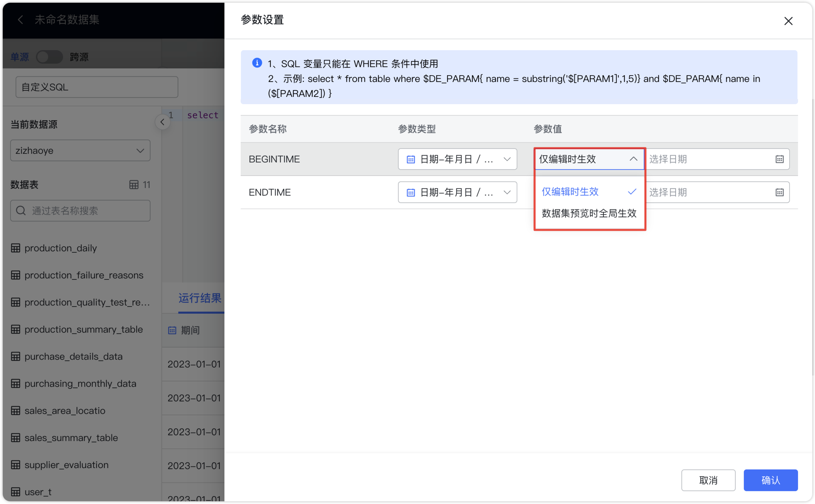Click the 确认 confirm button
This screenshot has width=815, height=504.
tap(771, 480)
